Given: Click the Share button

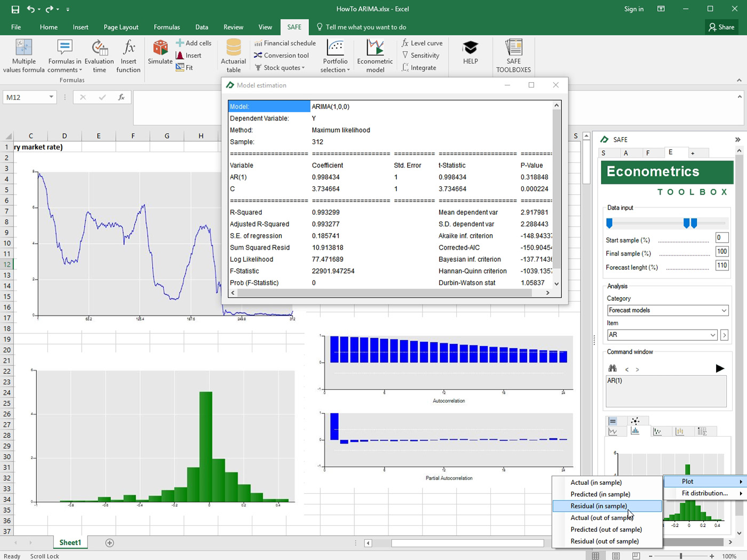Looking at the screenshot, I should pos(721,27).
